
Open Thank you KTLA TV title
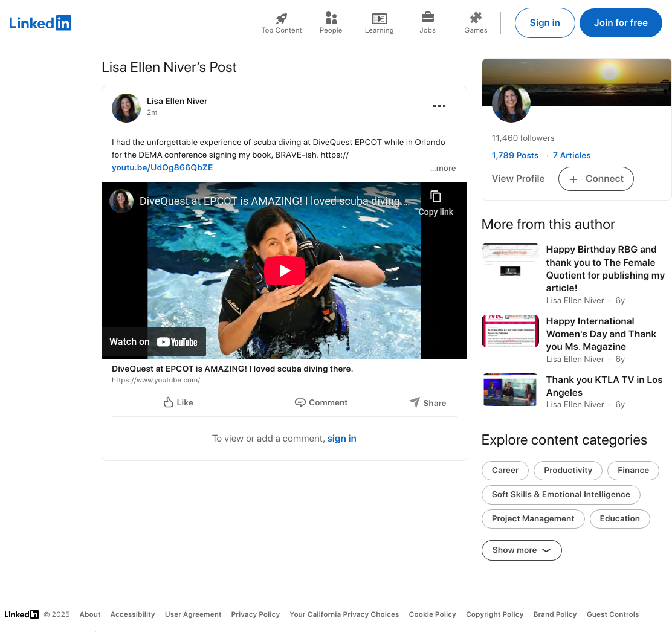click(604, 386)
